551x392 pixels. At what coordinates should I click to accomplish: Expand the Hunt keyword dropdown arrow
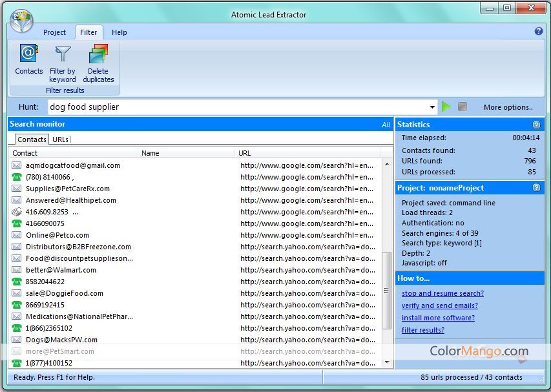point(432,107)
